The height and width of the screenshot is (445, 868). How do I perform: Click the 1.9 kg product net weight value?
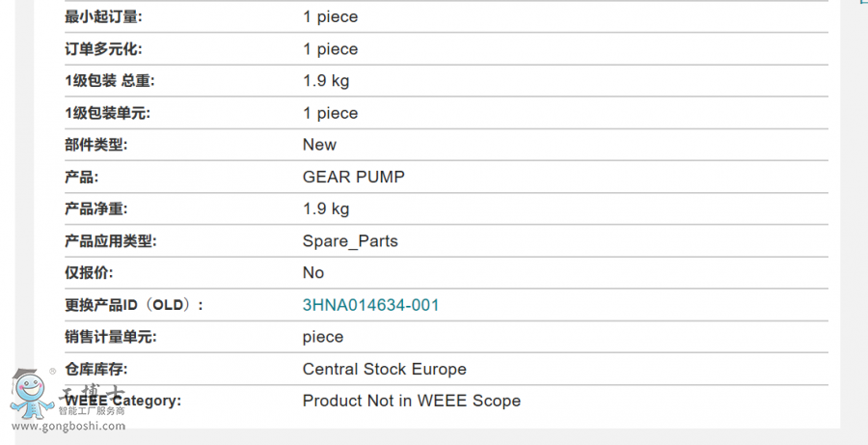point(326,209)
